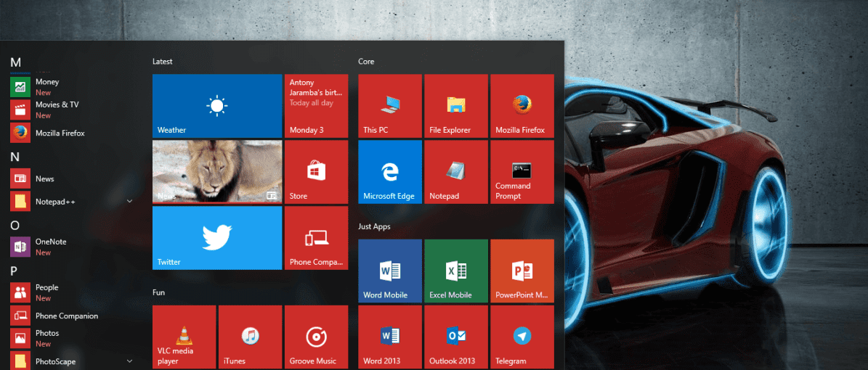The width and height of the screenshot is (868, 370).
Task: Open the People app in the list
Action: pos(72,292)
